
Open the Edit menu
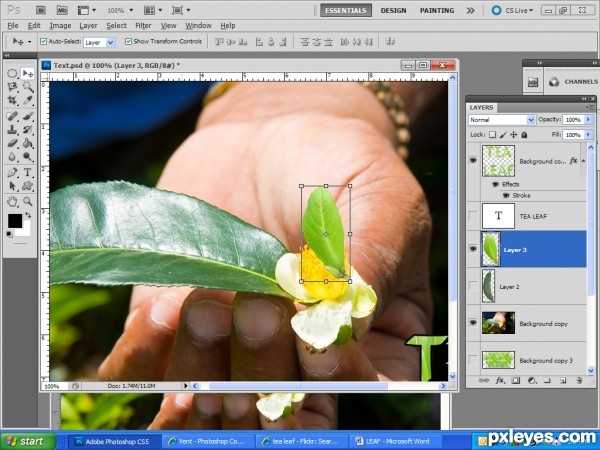[34, 26]
